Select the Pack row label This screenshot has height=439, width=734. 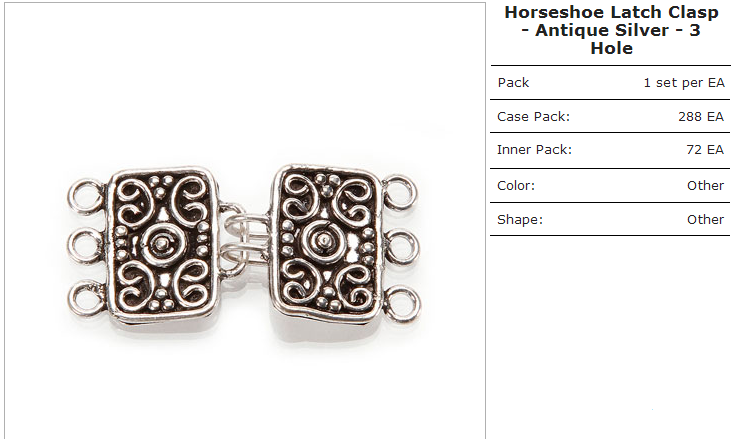(x=513, y=82)
